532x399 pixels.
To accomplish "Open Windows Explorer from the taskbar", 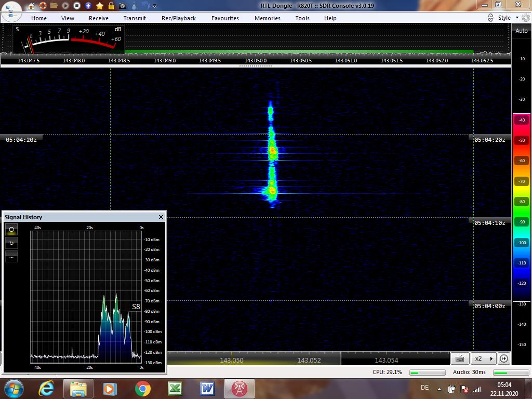I will click(78, 389).
